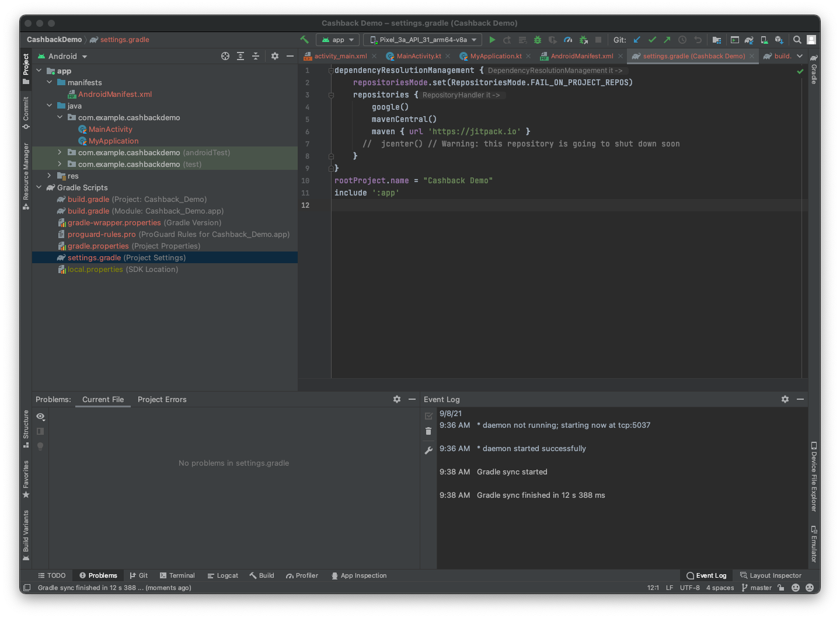
Task: Open gradle.properties in the project tree
Action: (98, 246)
